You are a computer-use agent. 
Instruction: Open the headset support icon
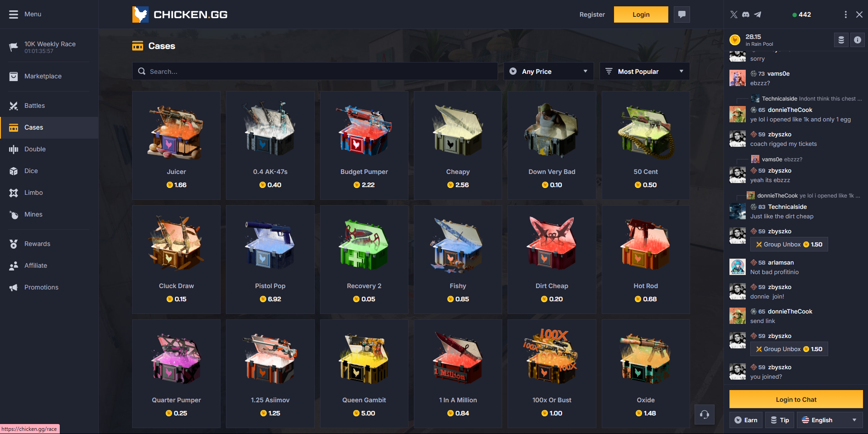pos(705,415)
